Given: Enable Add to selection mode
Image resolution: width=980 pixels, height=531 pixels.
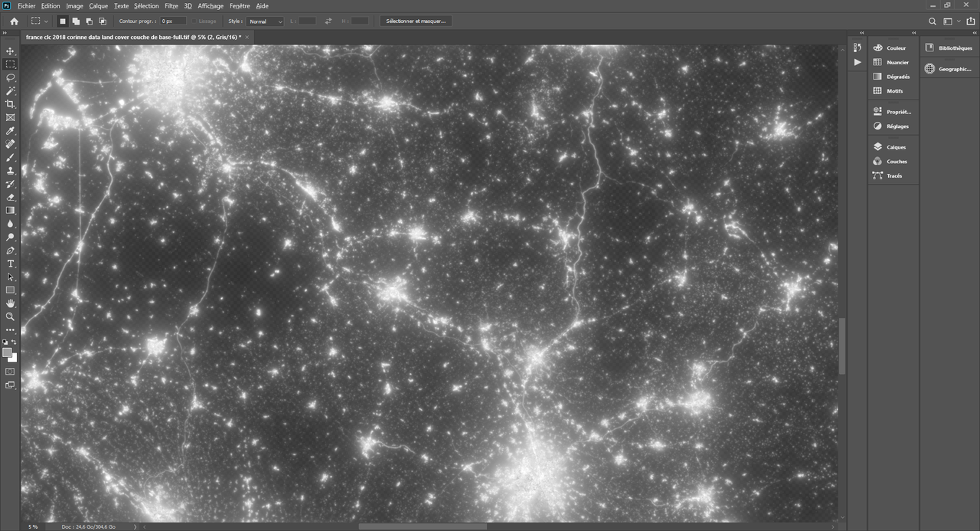Looking at the screenshot, I should [76, 21].
